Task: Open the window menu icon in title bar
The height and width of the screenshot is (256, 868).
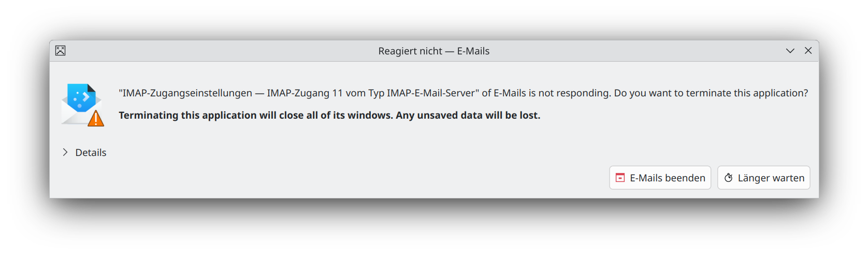Action: [61, 50]
